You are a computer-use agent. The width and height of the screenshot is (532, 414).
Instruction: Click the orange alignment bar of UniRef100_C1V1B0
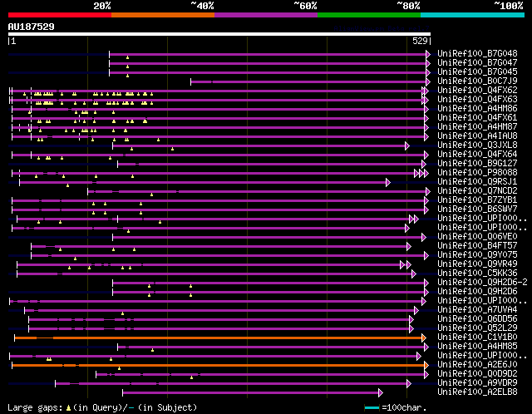click(x=219, y=338)
